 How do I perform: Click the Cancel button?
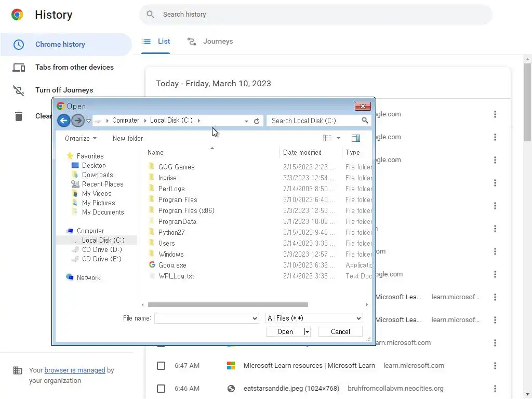[x=340, y=332]
